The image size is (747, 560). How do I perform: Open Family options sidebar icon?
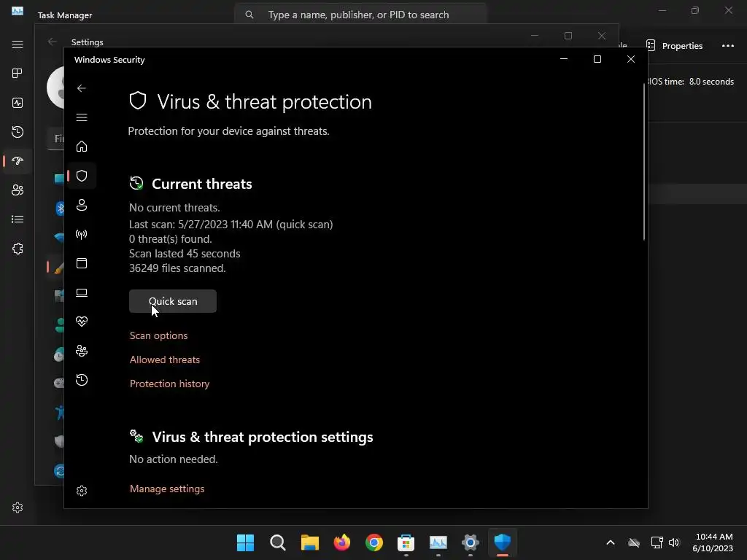(x=82, y=351)
